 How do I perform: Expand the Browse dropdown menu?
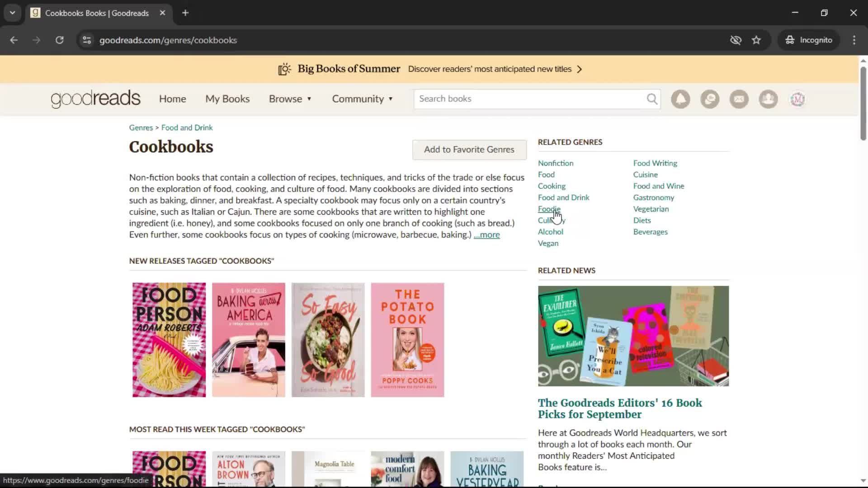(290, 99)
